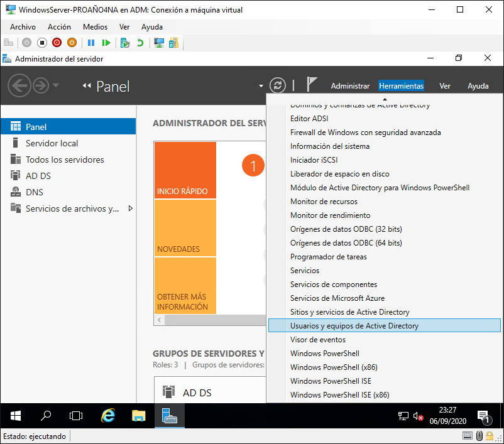Select Todos los servidores in the sidebar
Viewport: 504px width, 444px height.
[x=68, y=160]
